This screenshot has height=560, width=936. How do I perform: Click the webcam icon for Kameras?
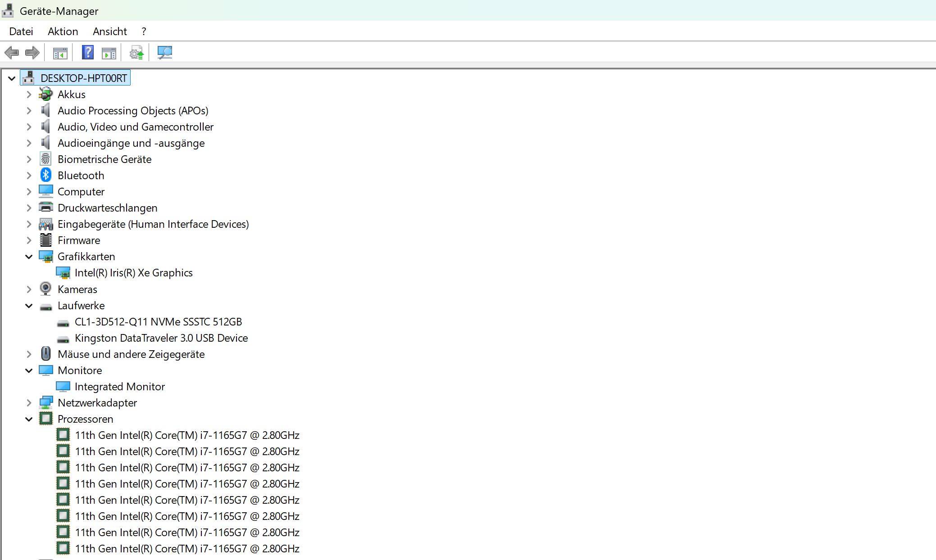click(x=45, y=289)
